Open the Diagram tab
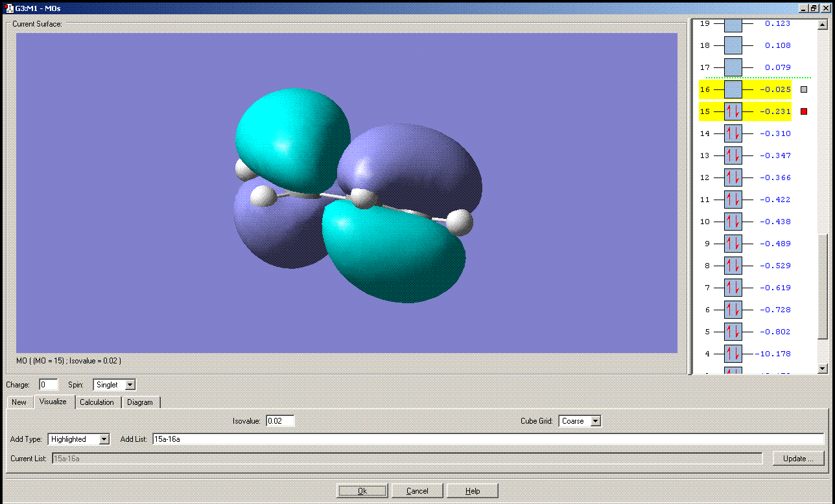The image size is (835, 504). pos(140,402)
